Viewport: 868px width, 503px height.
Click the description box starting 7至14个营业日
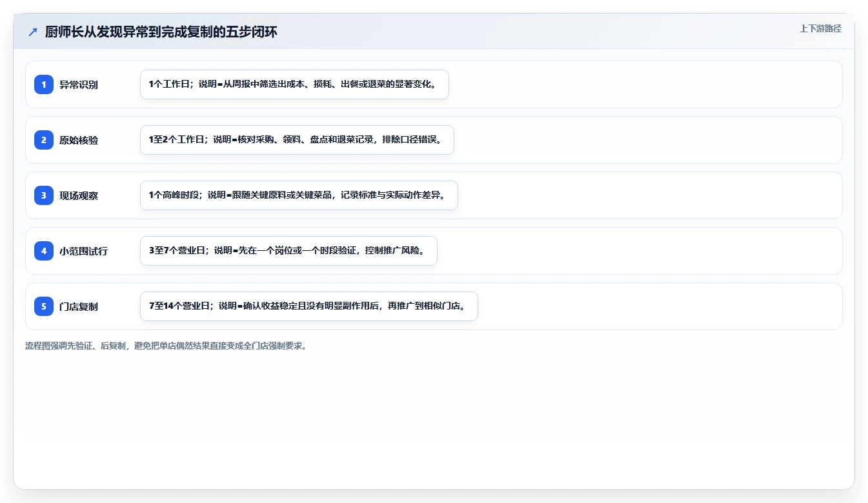click(x=309, y=306)
